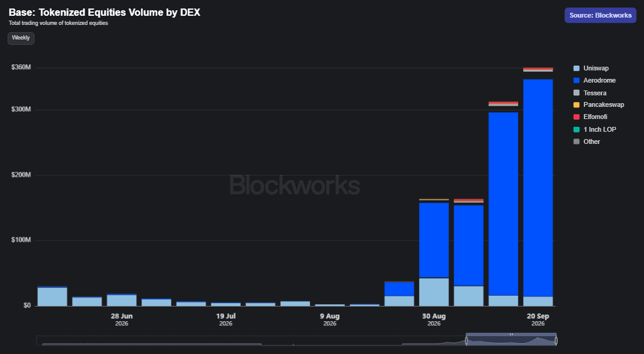This screenshot has width=644, height=354.
Task: Click the right handle of range slider
Action: pyautogui.click(x=556, y=341)
